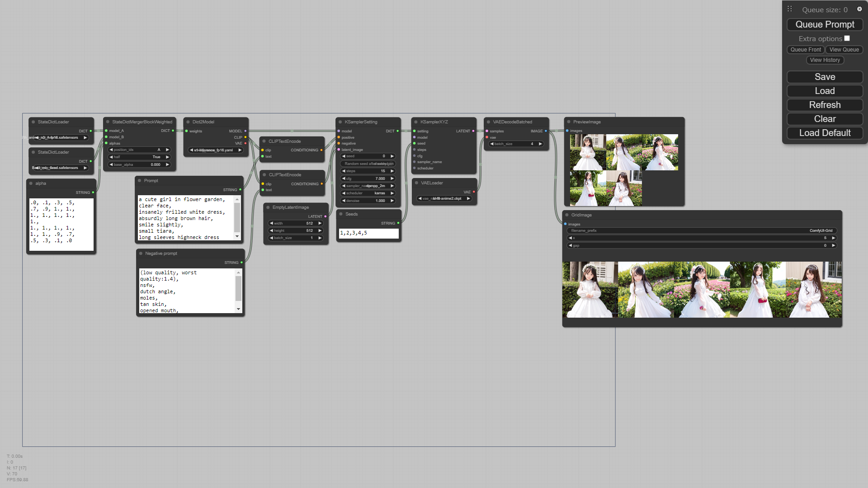The height and width of the screenshot is (488, 868).
Task: Decrease batch_size in VAEDecodeBatched with left arrow
Action: (492, 144)
